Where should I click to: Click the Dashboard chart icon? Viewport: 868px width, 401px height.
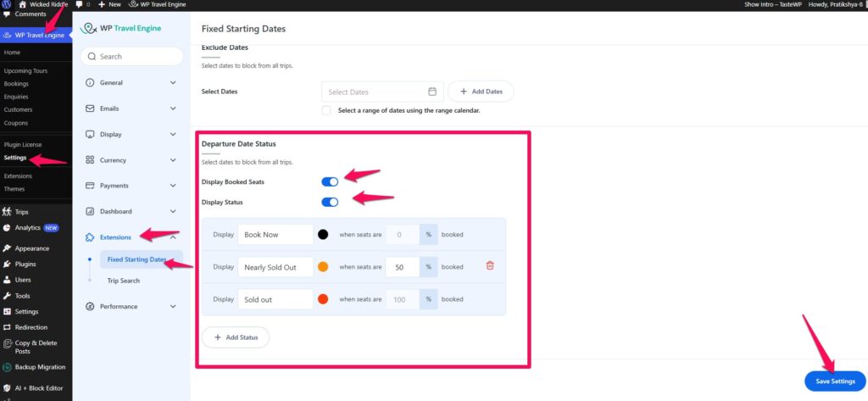[90, 211]
